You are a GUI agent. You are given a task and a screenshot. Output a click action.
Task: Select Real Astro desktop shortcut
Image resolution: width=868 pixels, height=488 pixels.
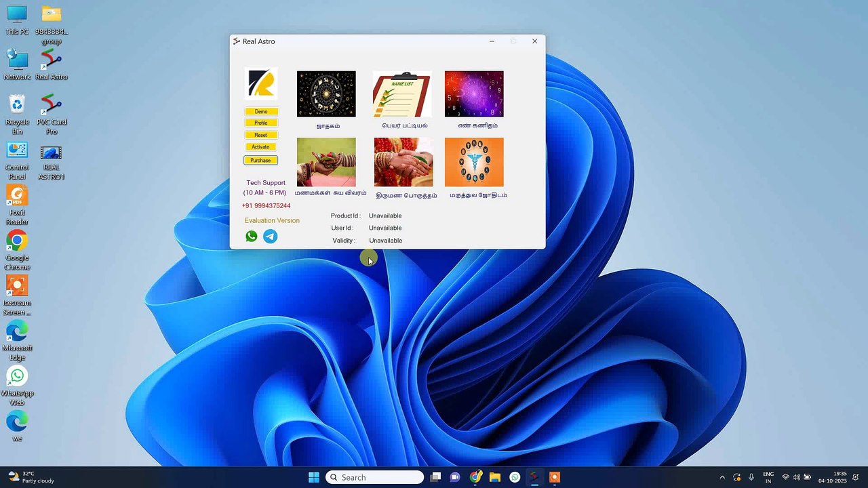click(x=52, y=66)
